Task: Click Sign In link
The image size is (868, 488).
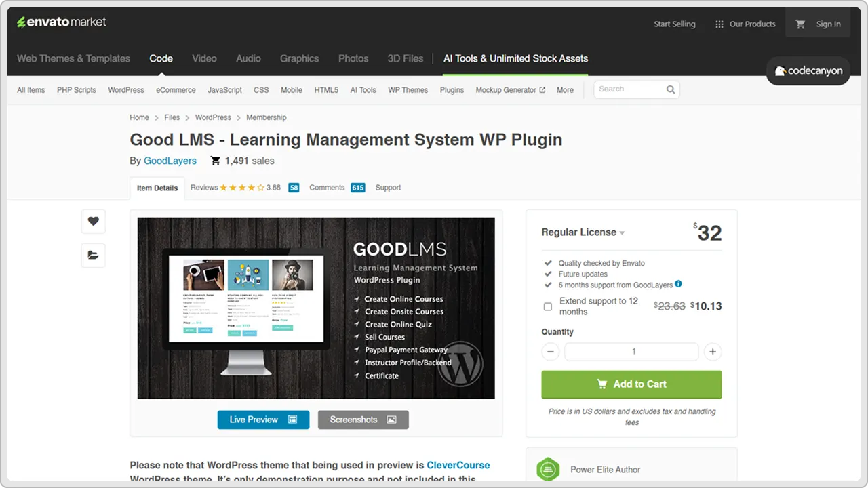Action: (828, 24)
